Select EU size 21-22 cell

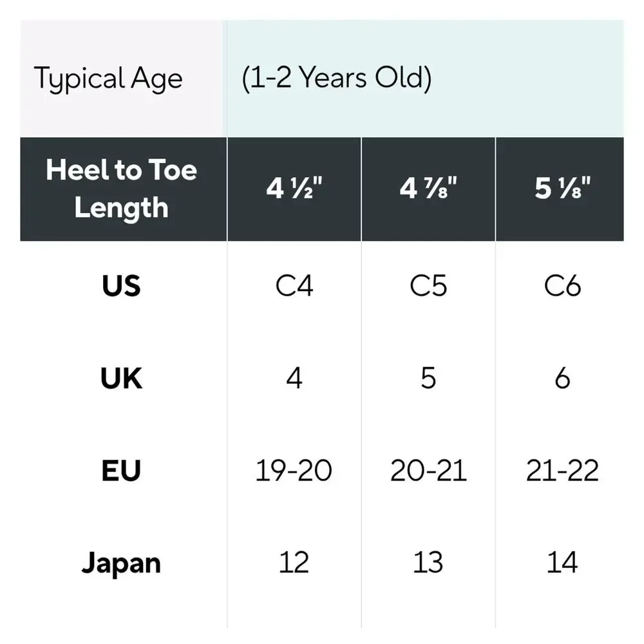click(x=562, y=470)
